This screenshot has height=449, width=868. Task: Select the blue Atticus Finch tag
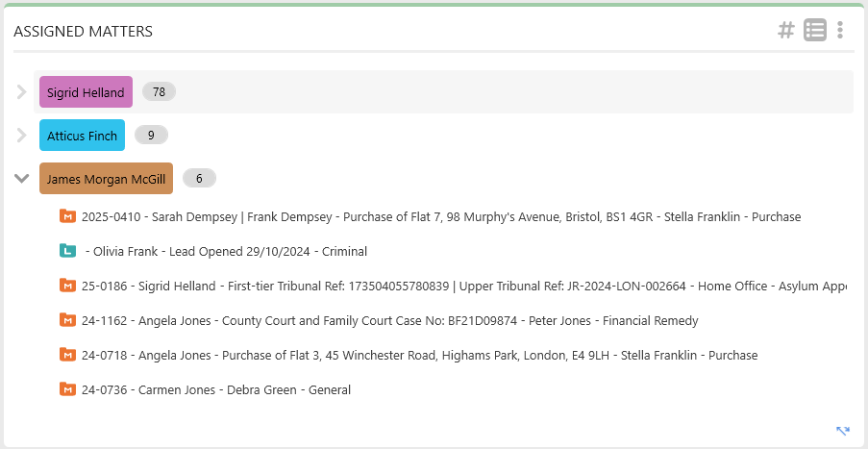click(x=82, y=136)
